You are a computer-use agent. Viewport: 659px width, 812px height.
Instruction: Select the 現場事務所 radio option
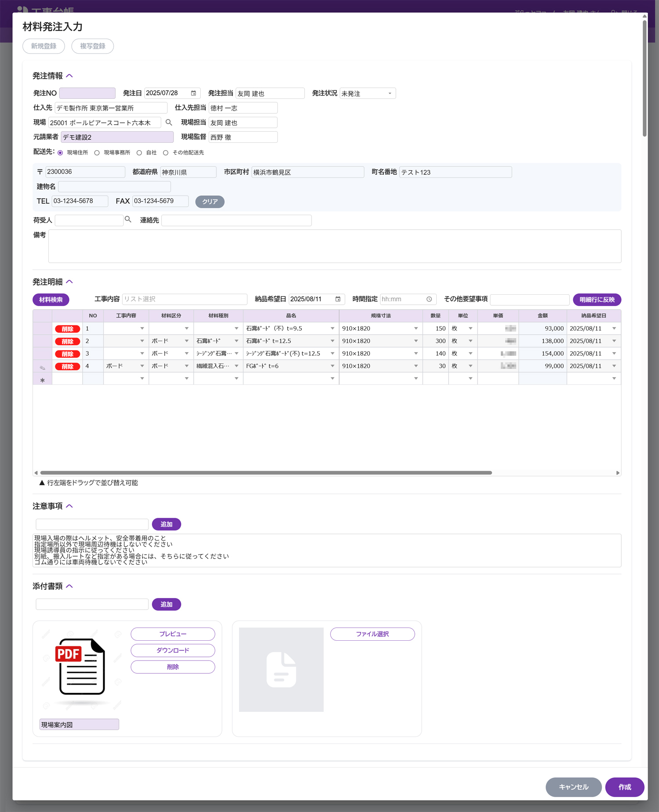[x=97, y=153]
